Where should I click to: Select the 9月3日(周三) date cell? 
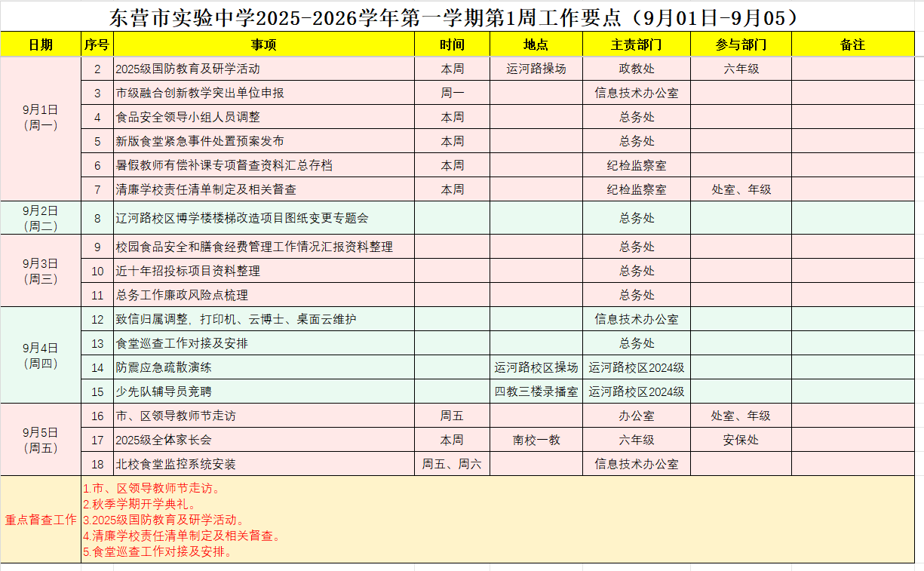coord(41,271)
